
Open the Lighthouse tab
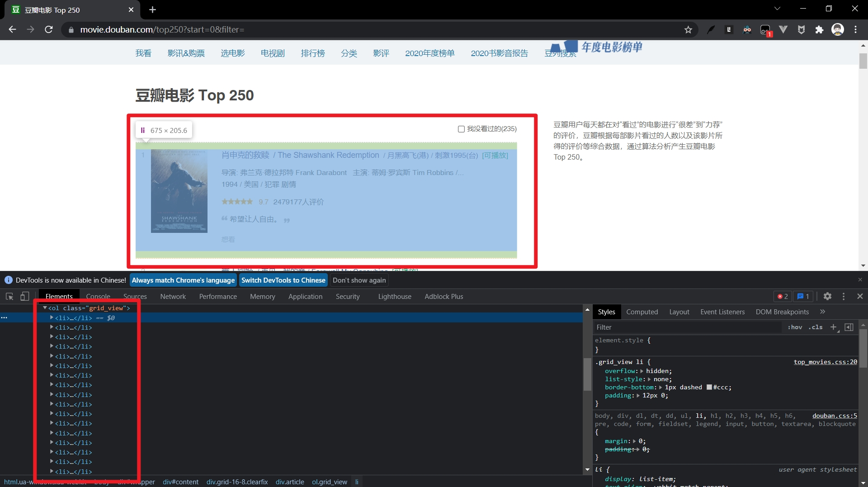[x=395, y=296]
